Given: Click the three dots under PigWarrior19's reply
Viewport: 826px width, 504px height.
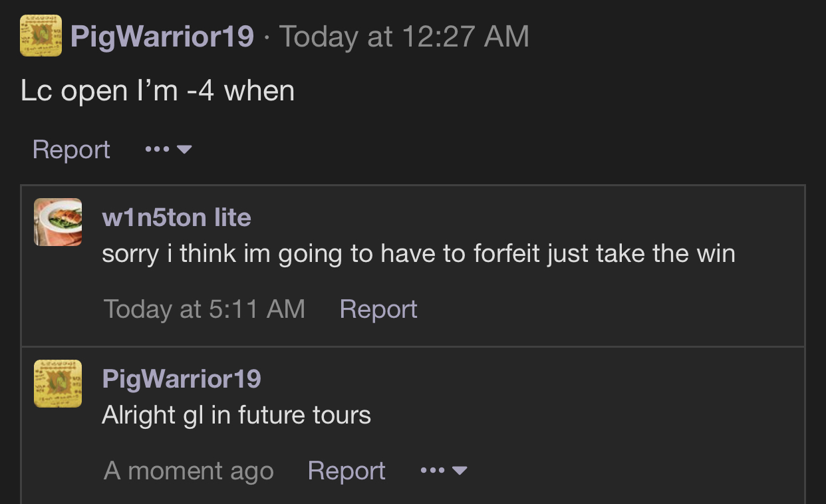Looking at the screenshot, I should (x=432, y=471).
